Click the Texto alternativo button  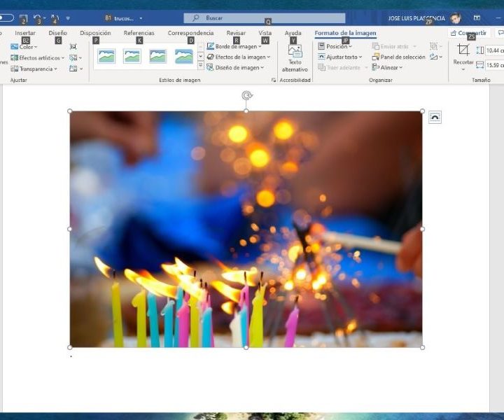point(295,58)
